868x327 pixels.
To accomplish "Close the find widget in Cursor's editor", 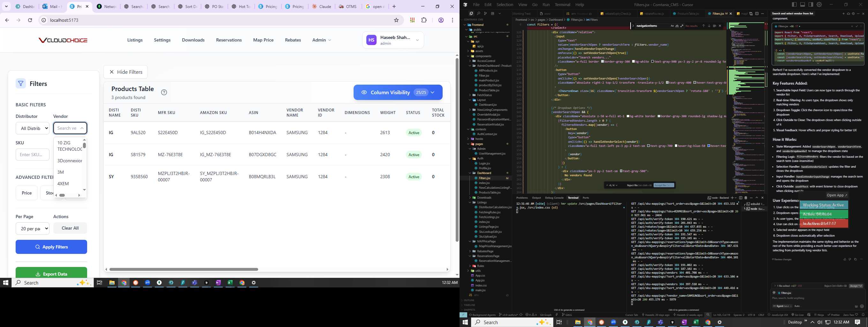I will [x=720, y=26].
